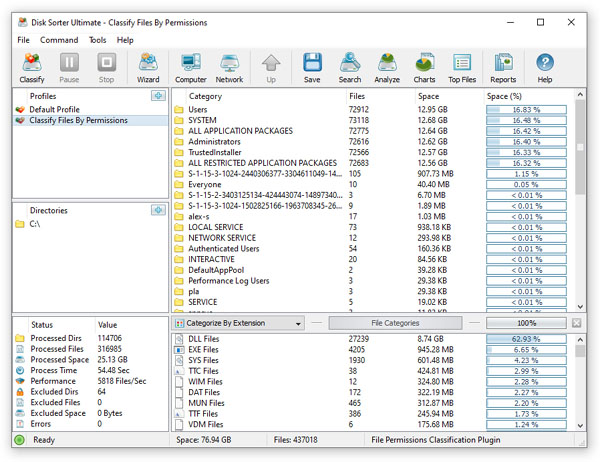The width and height of the screenshot is (600, 462).
Task: Open the Charts tool
Action: pyautogui.click(x=424, y=68)
